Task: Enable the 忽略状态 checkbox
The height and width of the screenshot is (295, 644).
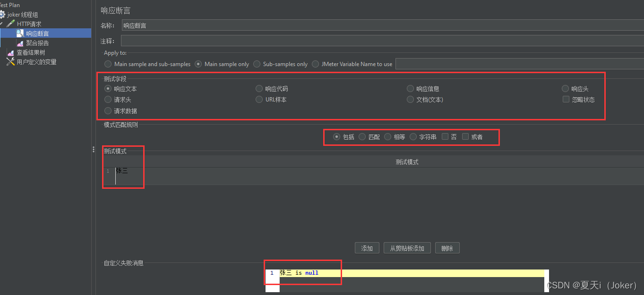Action: point(566,99)
